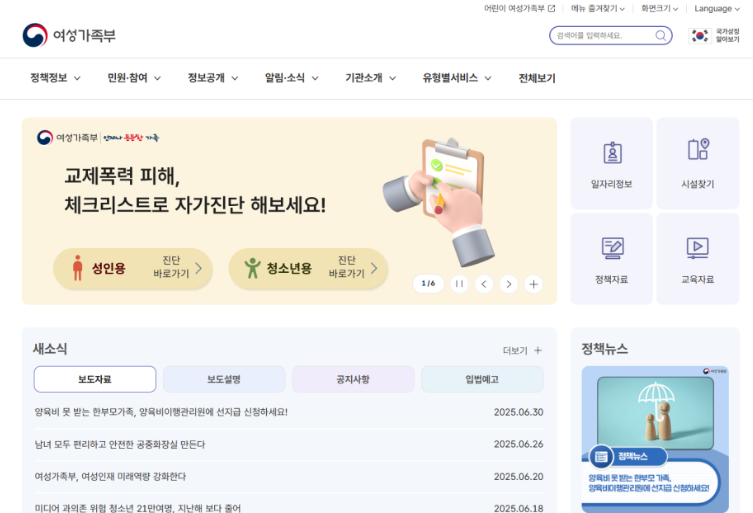Open the 미디어 과의존 위험 청소년 article

[137, 508]
